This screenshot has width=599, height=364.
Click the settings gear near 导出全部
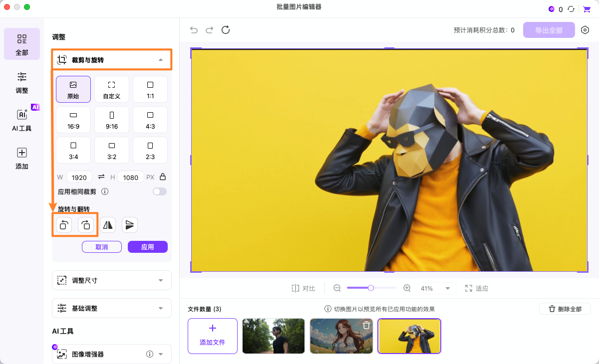(585, 30)
